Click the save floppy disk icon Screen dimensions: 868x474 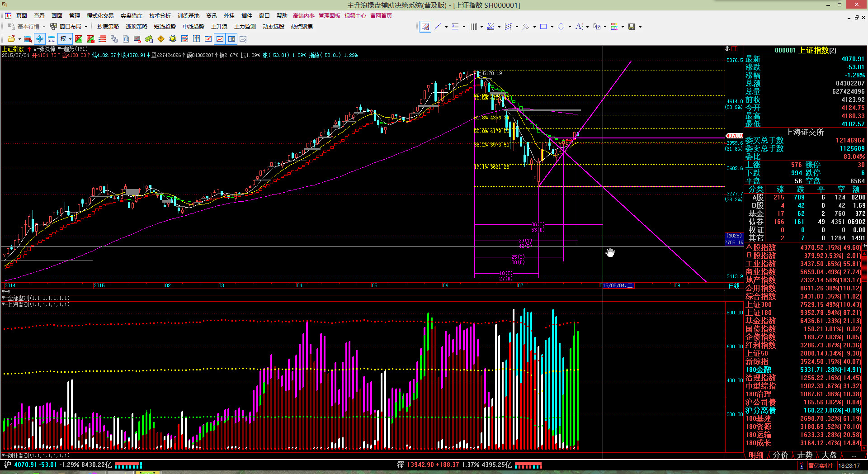[x=632, y=27]
